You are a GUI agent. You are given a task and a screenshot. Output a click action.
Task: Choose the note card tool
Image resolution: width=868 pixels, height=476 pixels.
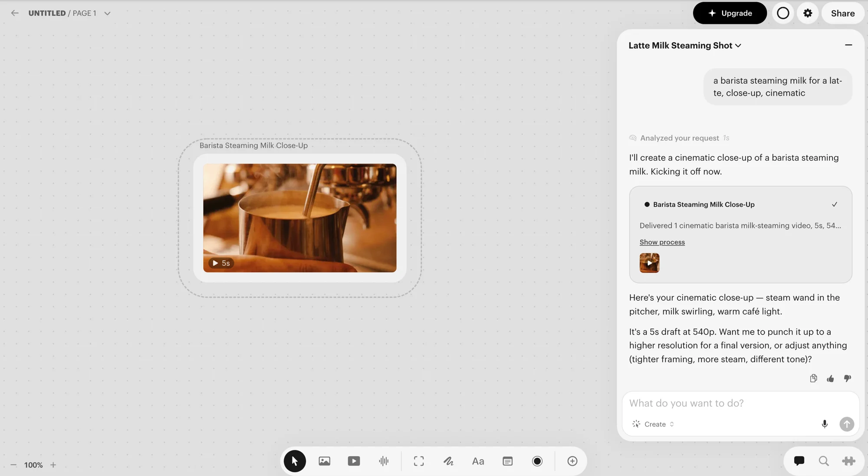[x=507, y=461]
